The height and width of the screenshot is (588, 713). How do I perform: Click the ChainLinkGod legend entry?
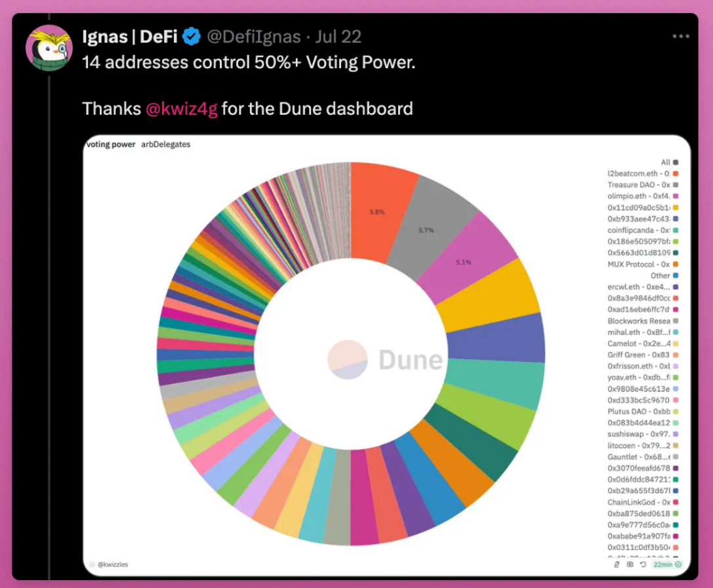(x=643, y=502)
